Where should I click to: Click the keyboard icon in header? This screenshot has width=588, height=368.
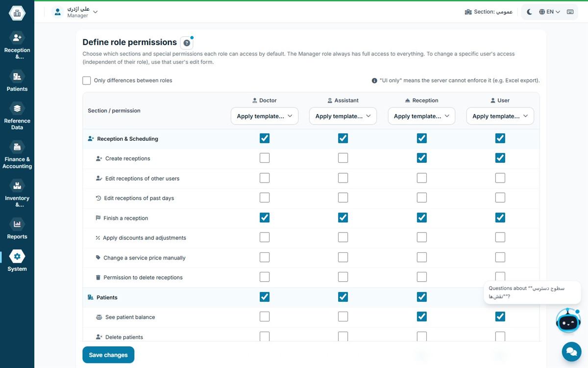point(570,12)
